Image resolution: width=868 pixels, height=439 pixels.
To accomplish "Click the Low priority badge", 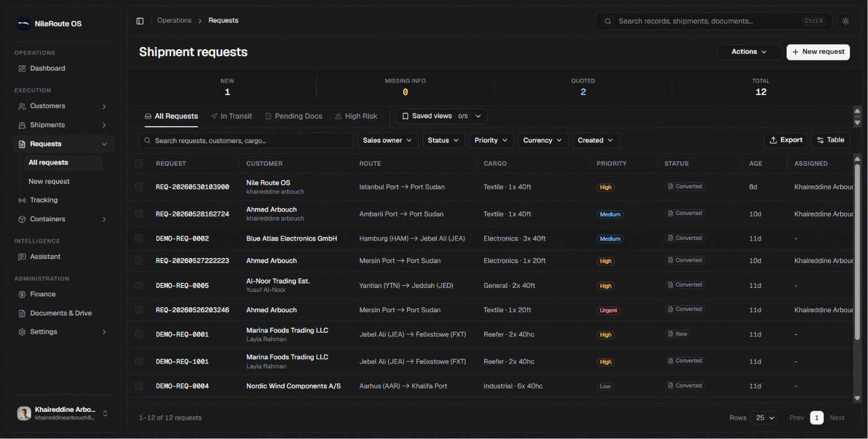I will [x=605, y=387].
